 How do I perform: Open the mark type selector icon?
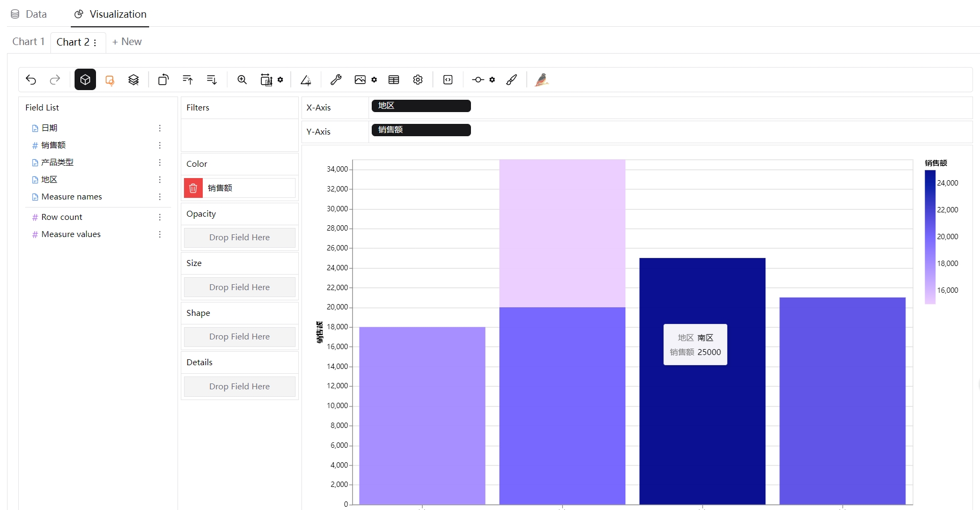[110, 80]
